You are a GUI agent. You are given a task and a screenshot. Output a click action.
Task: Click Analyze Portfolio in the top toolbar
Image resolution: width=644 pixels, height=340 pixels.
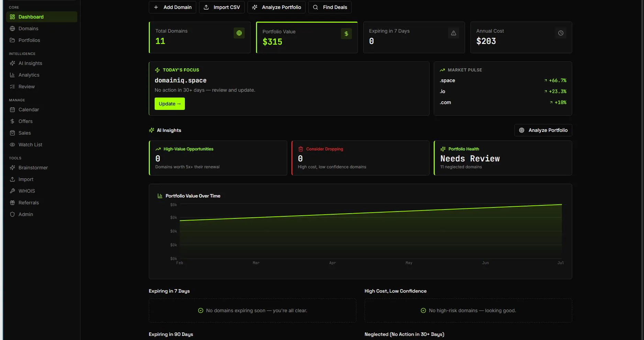pyautogui.click(x=276, y=7)
